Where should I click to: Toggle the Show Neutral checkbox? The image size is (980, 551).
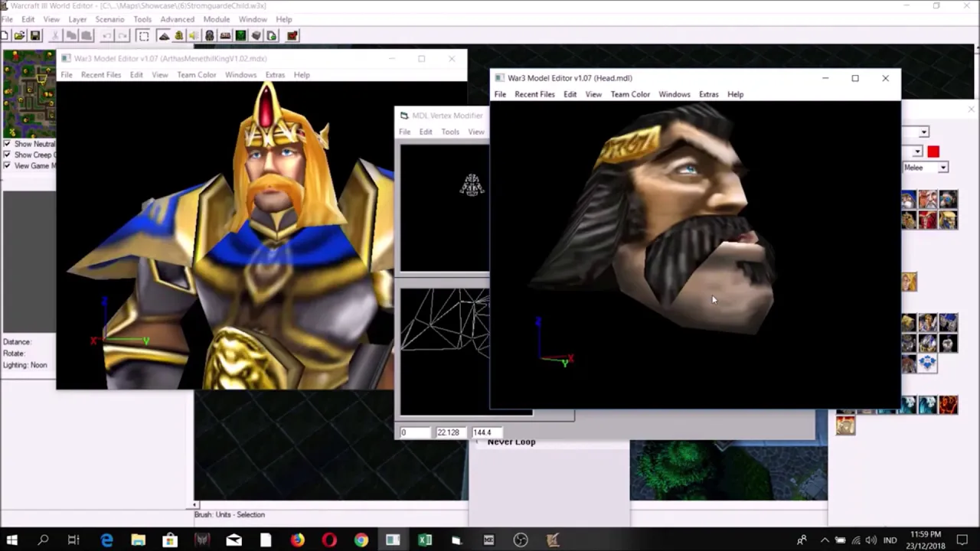tap(7, 144)
